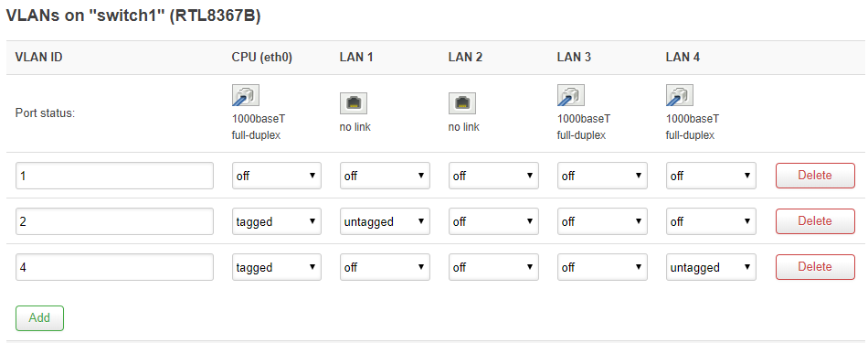The height and width of the screenshot is (343, 868).
Task: Delete the VLAN 1 row
Action: coord(815,176)
